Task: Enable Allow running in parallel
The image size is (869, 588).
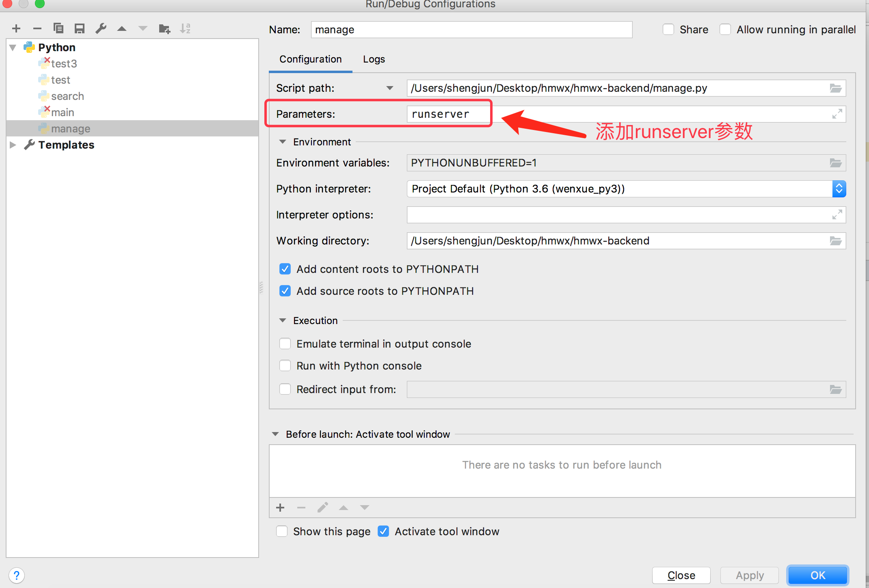Action: tap(725, 30)
